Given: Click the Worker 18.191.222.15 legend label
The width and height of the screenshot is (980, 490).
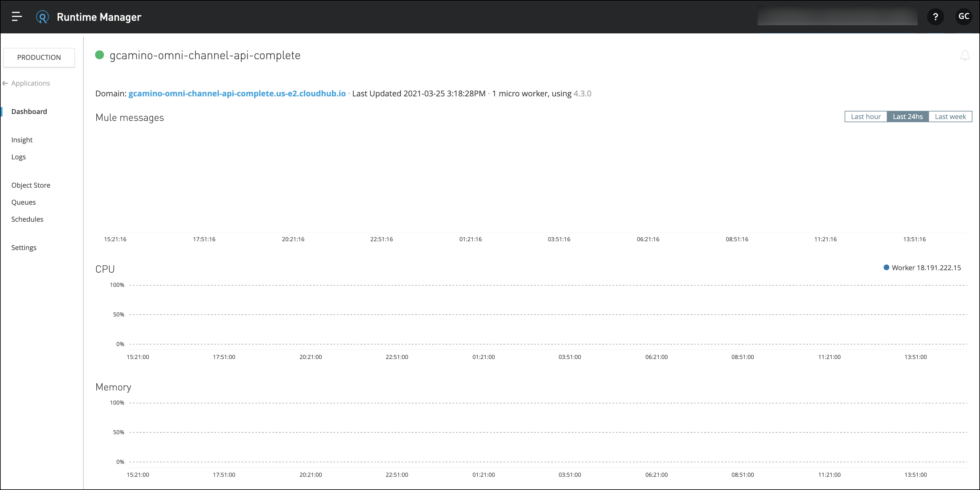Looking at the screenshot, I should 926,268.
